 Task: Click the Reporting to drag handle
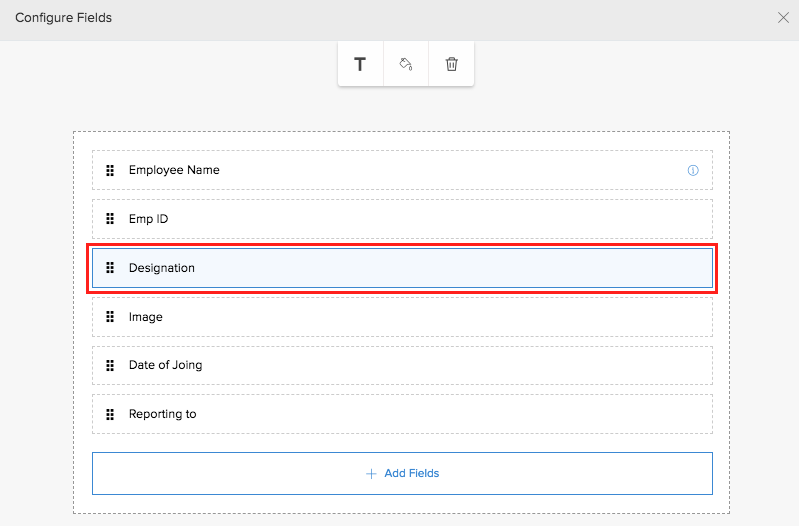coord(110,414)
